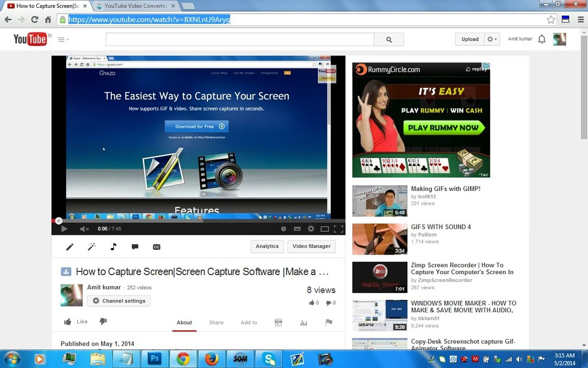Click the ad choices icon on ad
The image size is (588, 368).
pos(486,66)
